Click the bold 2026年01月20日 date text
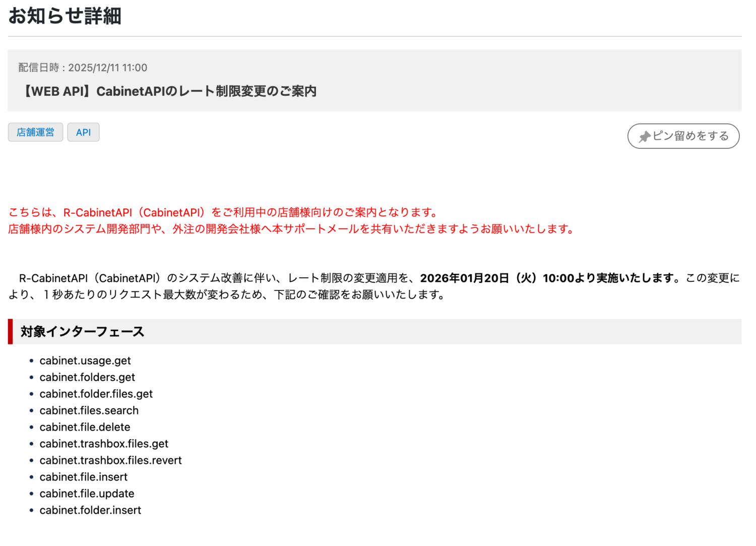756x546 pixels. click(464, 278)
